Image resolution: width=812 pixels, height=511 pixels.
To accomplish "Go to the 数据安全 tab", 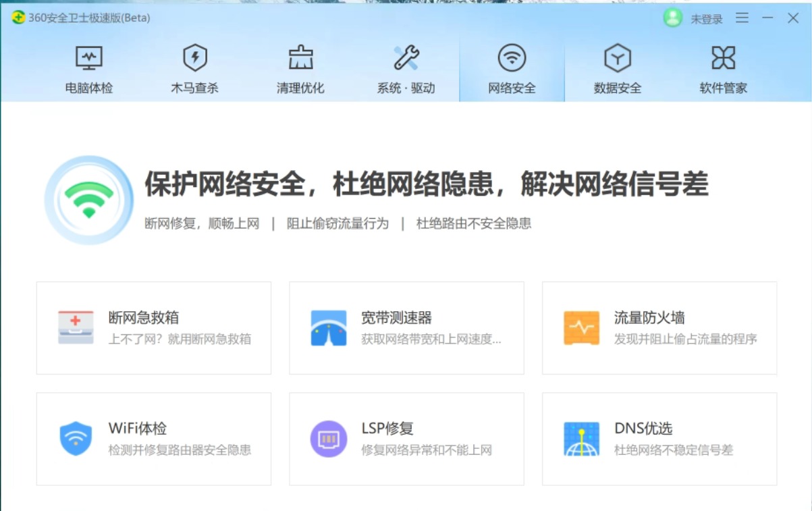I will point(617,69).
